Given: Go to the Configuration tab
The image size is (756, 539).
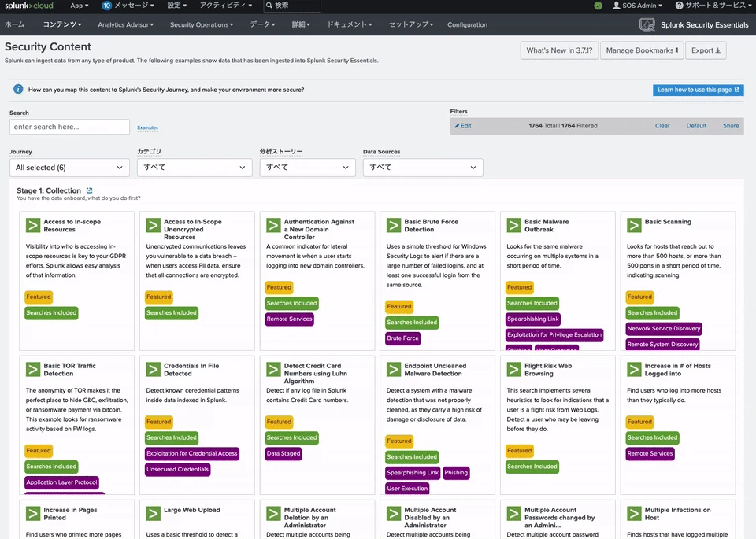Looking at the screenshot, I should click(x=467, y=24).
